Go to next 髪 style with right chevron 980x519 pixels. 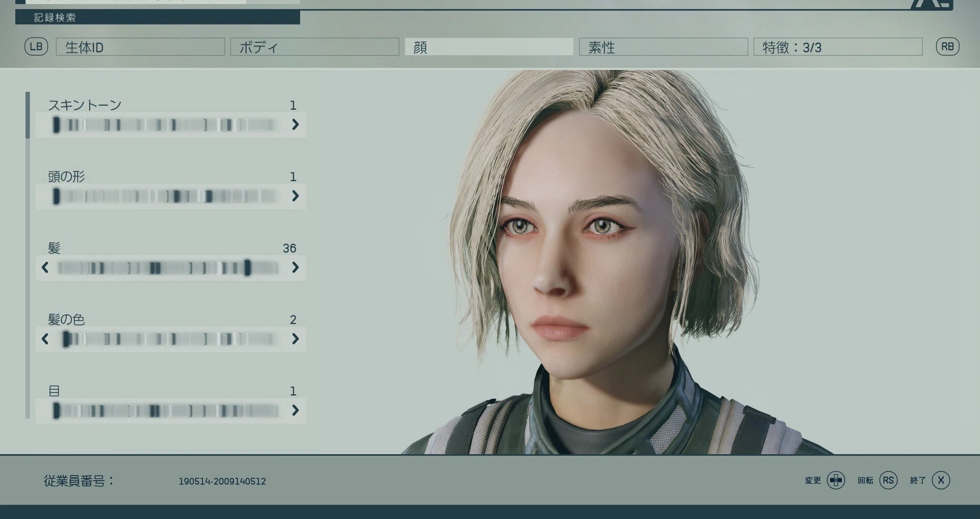tap(295, 267)
